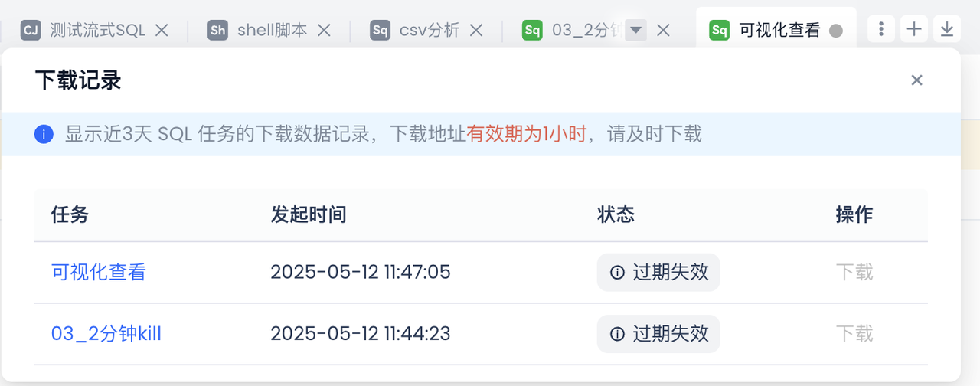Close the csv分析 tab
This screenshot has height=386, width=980.
(x=476, y=30)
